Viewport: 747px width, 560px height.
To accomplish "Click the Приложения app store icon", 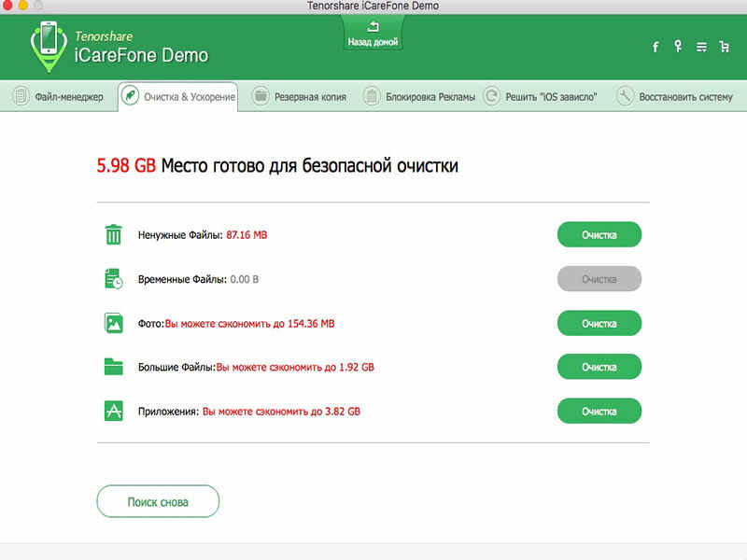I will tap(113, 411).
